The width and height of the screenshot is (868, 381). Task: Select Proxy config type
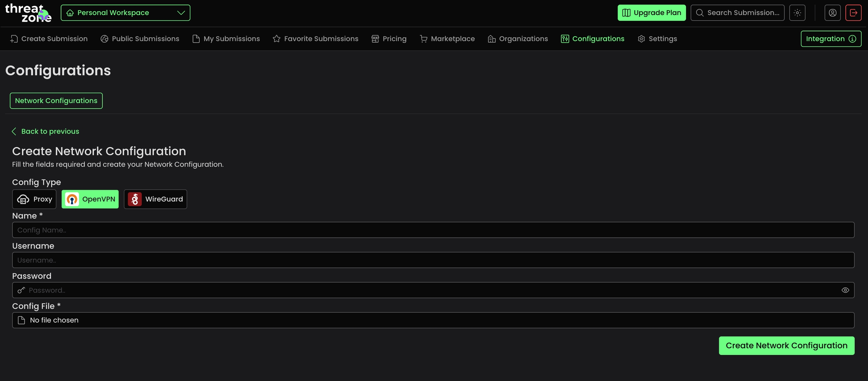34,199
